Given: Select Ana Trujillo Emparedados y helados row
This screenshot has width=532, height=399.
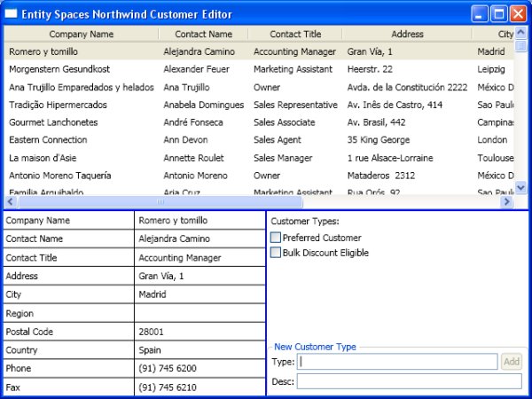Looking at the screenshot, I should pos(259,87).
